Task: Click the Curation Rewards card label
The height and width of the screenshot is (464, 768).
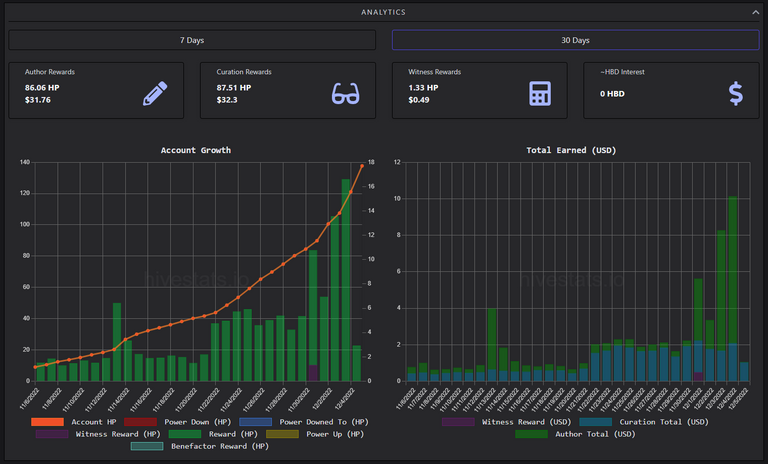Action: click(244, 72)
